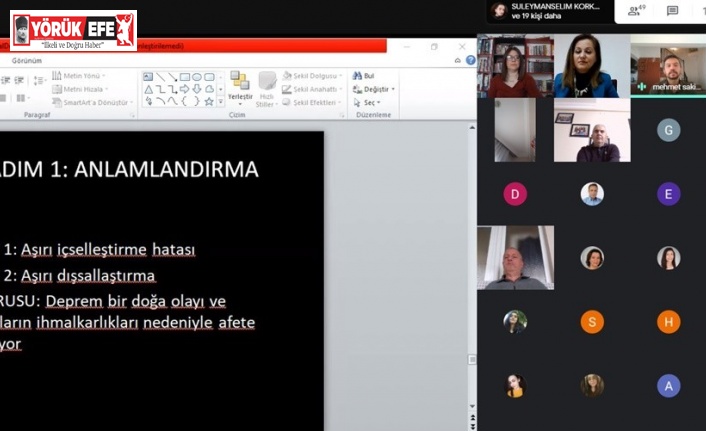Open Şekil Anahattı shape outline menu
Screen dimensions: 706x431
coord(313,89)
